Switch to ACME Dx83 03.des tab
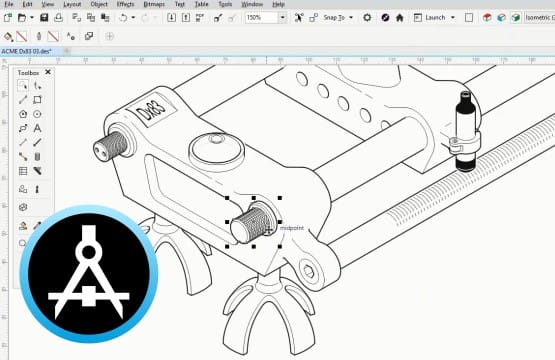The height and width of the screenshot is (360, 555). coord(27,51)
